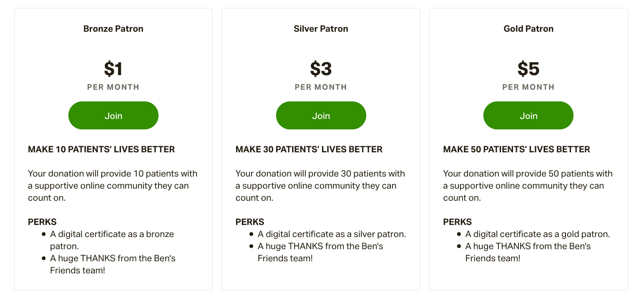Click the 50 patients donation description text
This screenshot has width=644, height=303.
[x=528, y=186]
